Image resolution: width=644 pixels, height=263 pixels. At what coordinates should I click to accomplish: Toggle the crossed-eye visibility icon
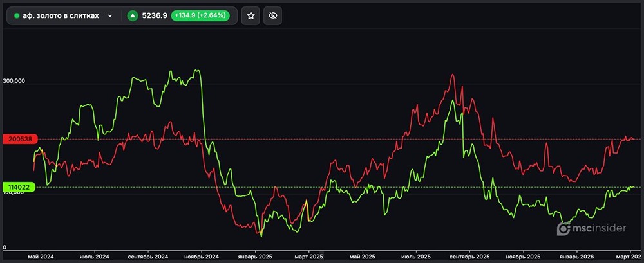pyautogui.click(x=272, y=15)
